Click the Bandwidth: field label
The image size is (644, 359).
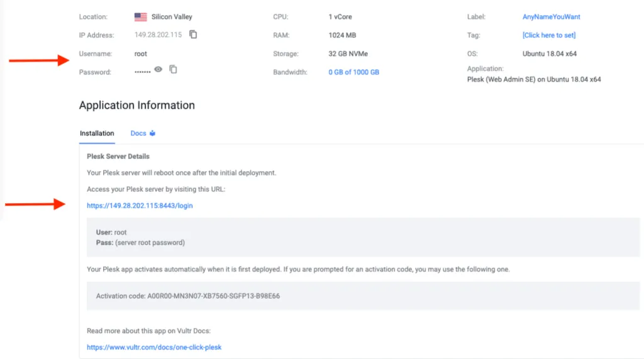coord(290,72)
